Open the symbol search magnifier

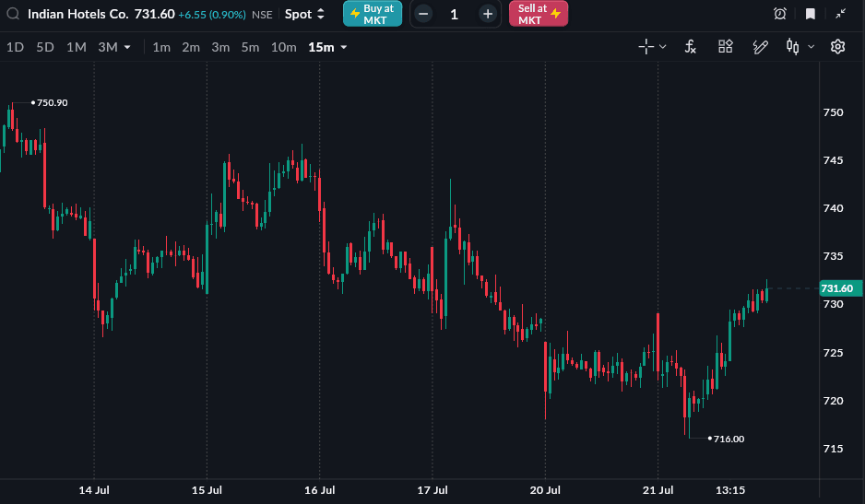pos(13,14)
